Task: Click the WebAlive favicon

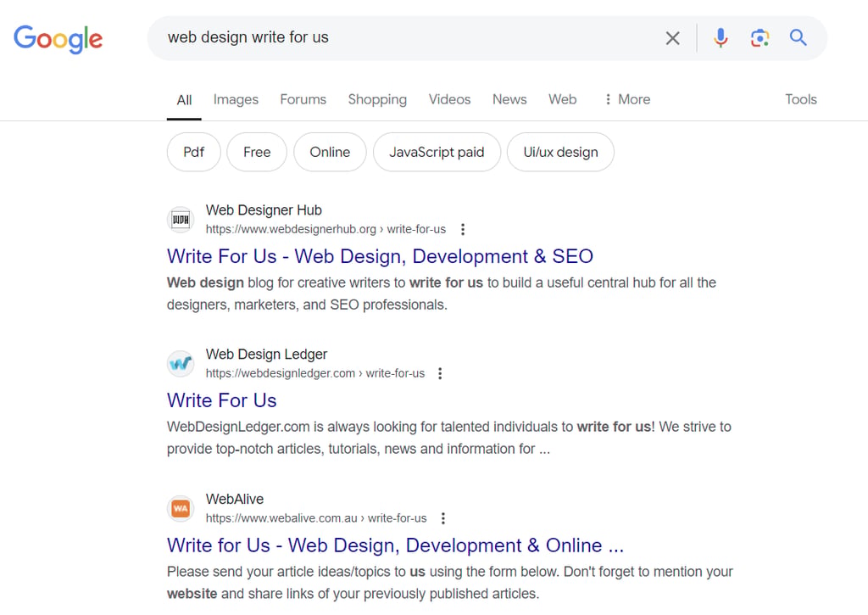Action: tap(181, 509)
